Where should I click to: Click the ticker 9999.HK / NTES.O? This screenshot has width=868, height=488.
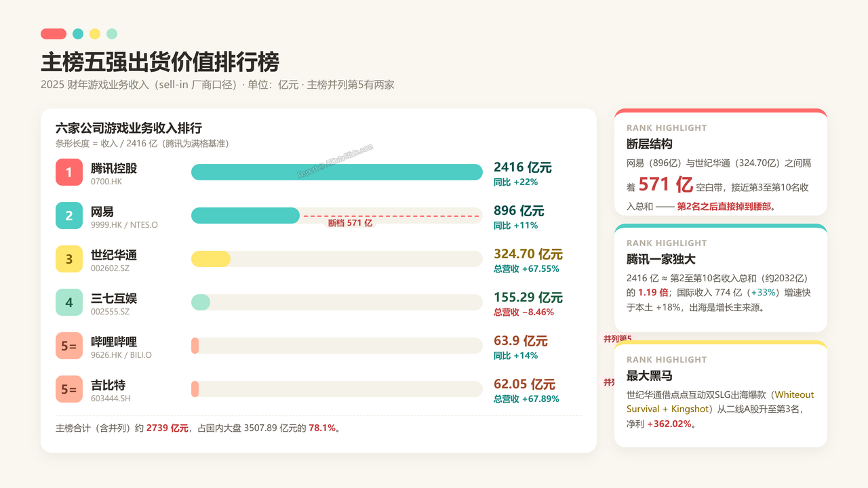[x=124, y=225]
